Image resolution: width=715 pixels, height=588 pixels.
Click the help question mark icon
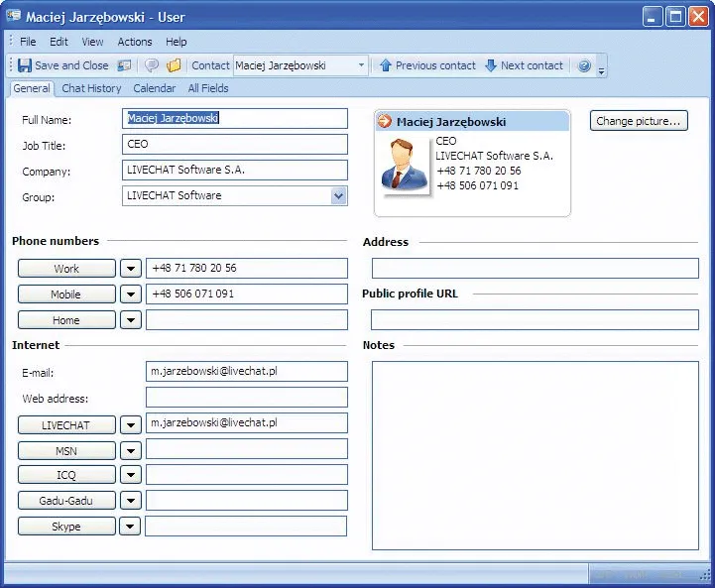pyautogui.click(x=584, y=66)
